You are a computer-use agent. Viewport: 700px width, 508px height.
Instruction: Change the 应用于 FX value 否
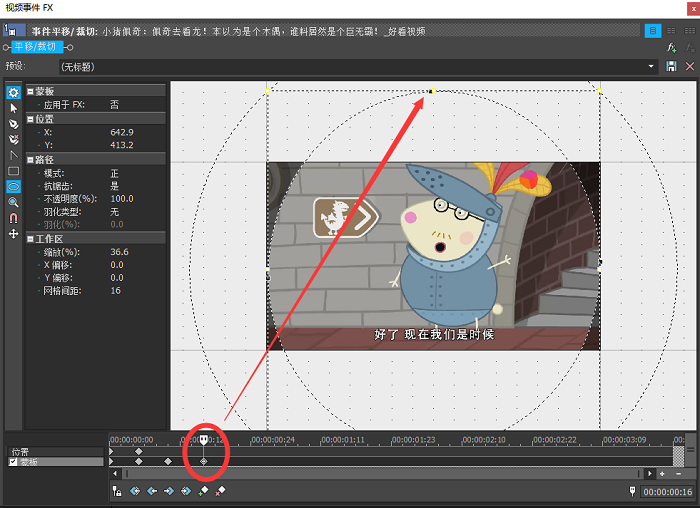click(x=114, y=105)
